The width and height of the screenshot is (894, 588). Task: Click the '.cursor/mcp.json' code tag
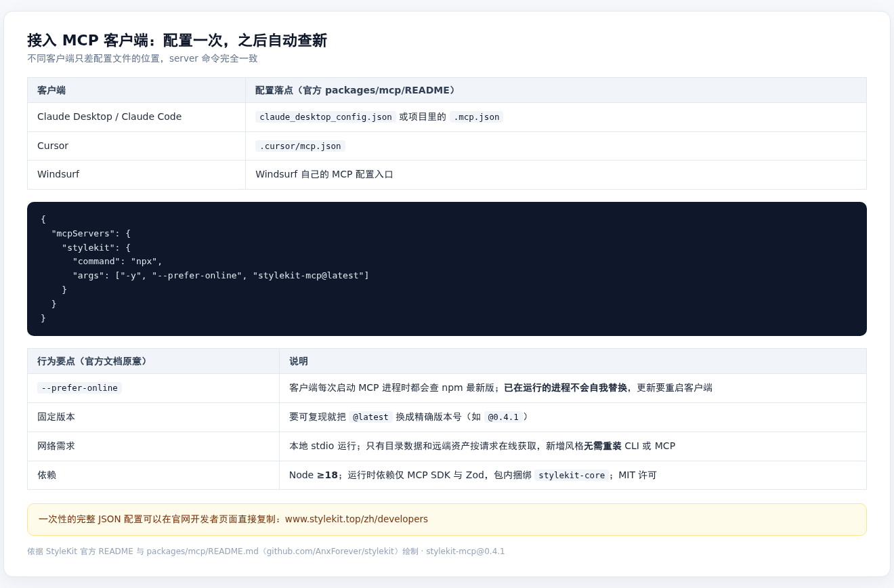300,146
